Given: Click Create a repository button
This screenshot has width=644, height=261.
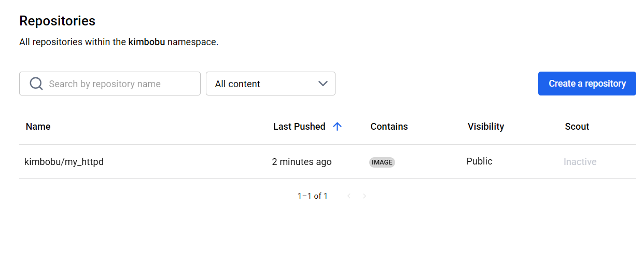Looking at the screenshot, I should point(587,84).
